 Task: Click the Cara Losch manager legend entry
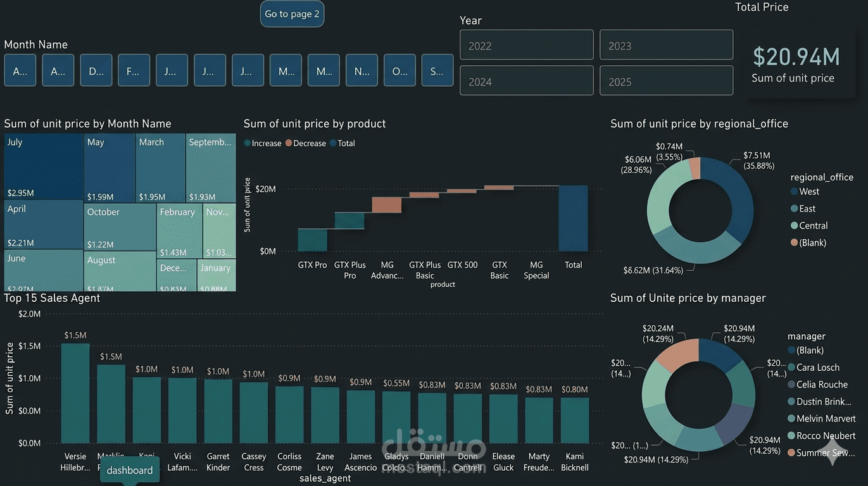814,368
